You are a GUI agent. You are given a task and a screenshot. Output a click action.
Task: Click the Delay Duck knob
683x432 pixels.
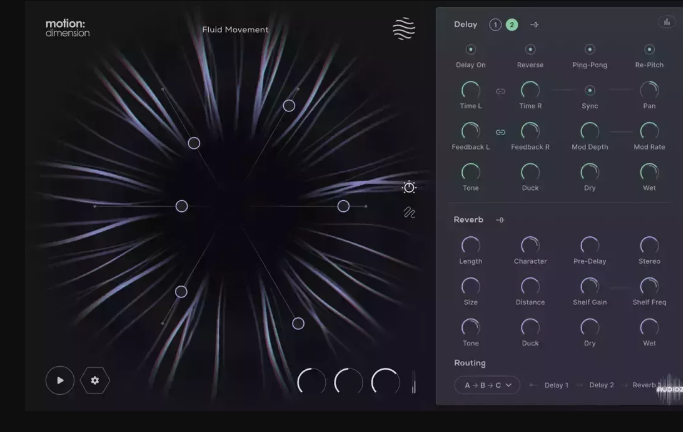pos(530,172)
